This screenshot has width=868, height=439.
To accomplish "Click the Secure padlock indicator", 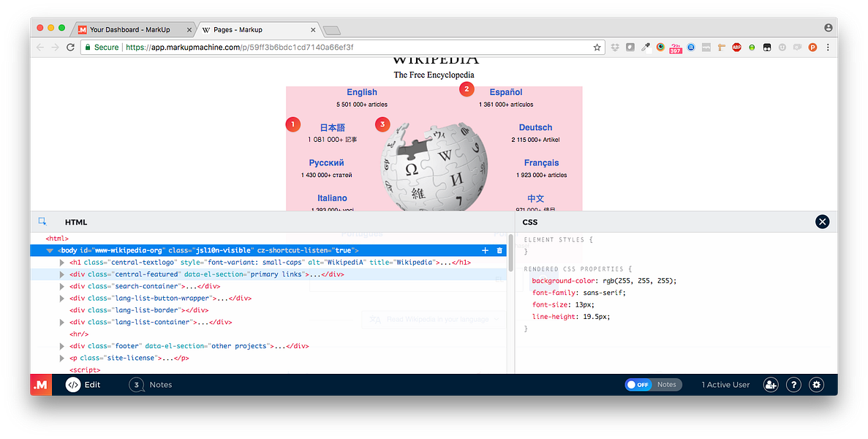I will (102, 47).
